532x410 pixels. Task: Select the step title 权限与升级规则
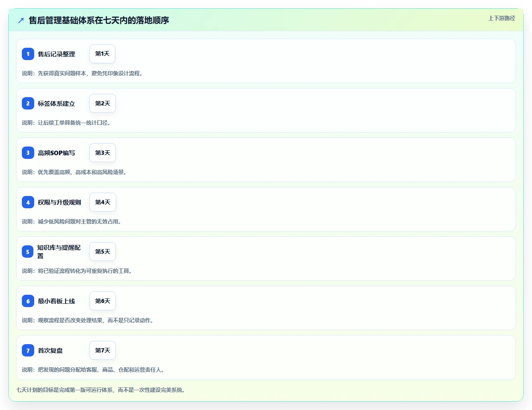coord(59,202)
